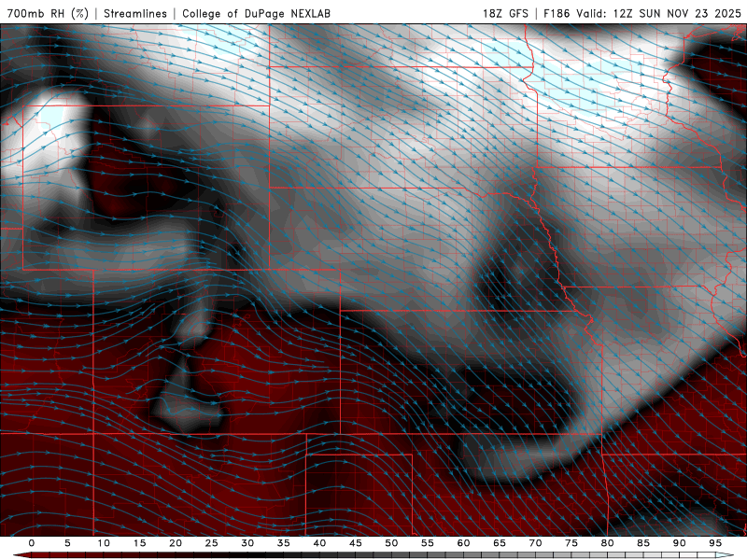Screen dimensions: 747x560
Task: Click 'Valid: 12Z SUN NOV 23 2025' text
Action: click(x=659, y=13)
